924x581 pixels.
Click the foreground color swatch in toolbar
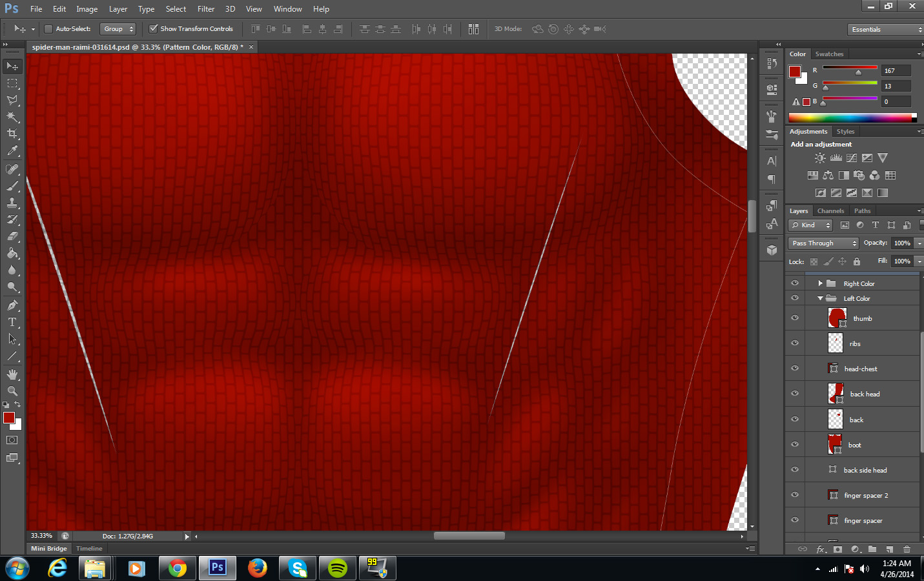point(9,418)
